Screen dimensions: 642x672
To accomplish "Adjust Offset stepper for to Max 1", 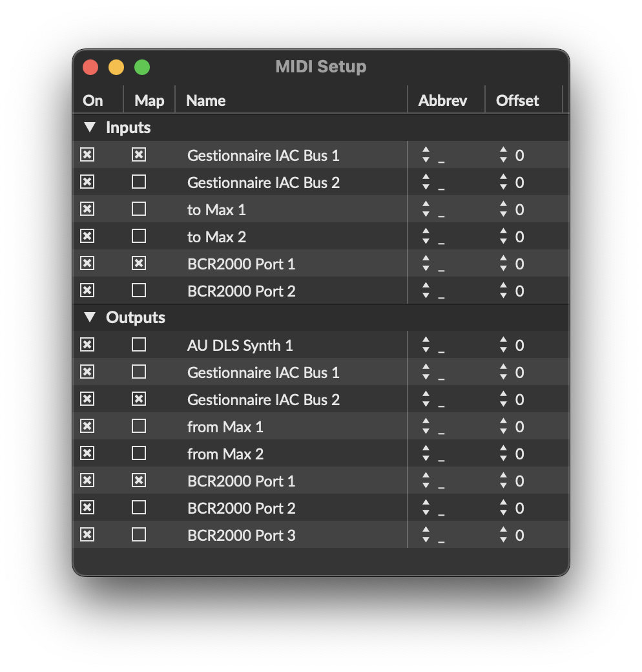I will [x=503, y=209].
